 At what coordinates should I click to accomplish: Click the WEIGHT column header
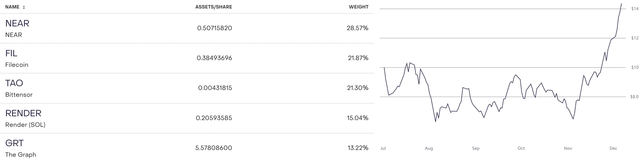pos(358,7)
